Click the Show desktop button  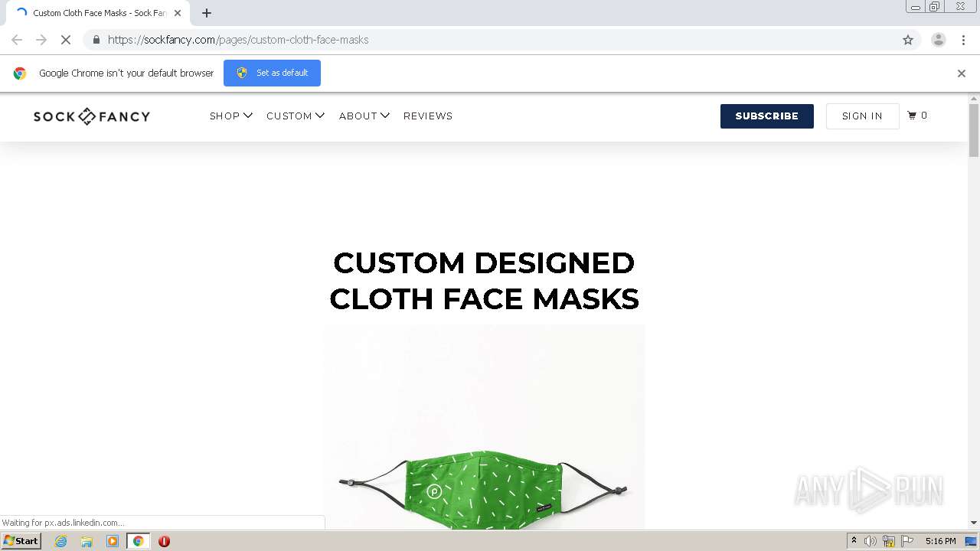click(972, 541)
